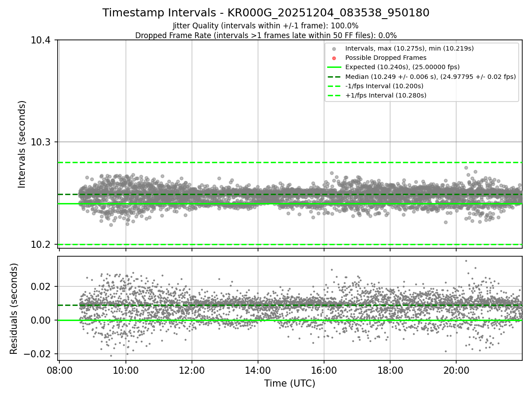Click the Jitter Quality subtitle text

point(266,26)
